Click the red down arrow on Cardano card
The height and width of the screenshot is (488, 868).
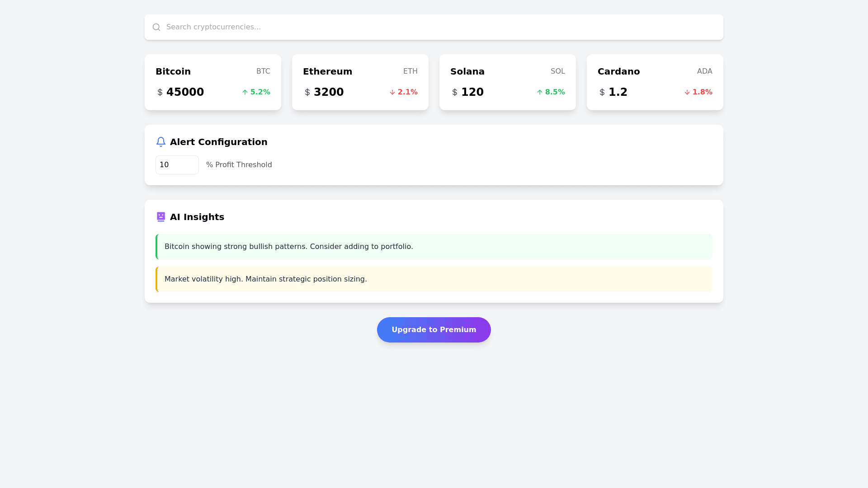click(687, 92)
